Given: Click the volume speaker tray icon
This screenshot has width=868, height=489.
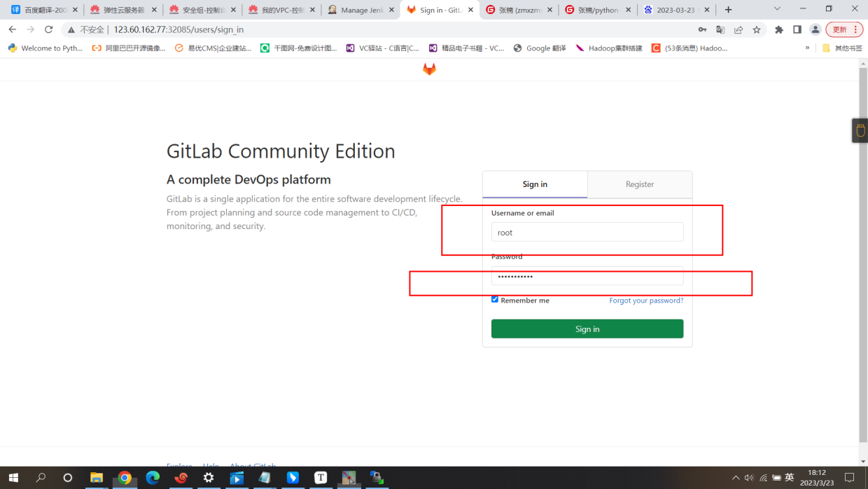Looking at the screenshot, I should click(749, 478).
